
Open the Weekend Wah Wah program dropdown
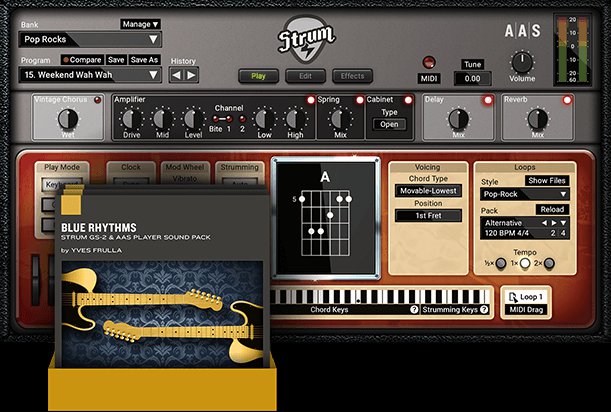[x=90, y=75]
